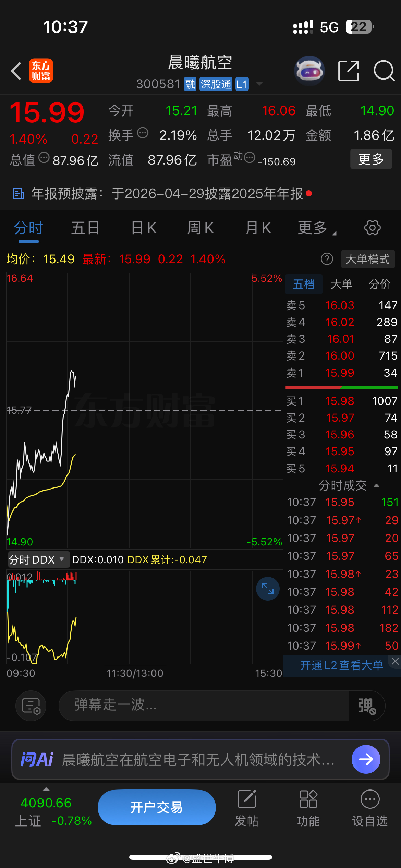This screenshot has height=868, width=401.
Task: Tap 卖1 15.99 order row
Action: (342, 373)
